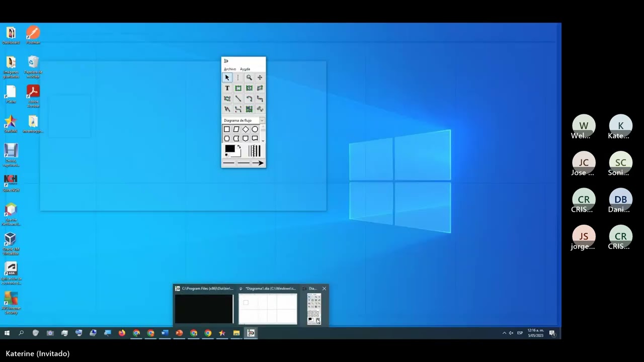Viewport: 644px width, 362px height.
Task: Open the line width selector
Action: (255, 151)
